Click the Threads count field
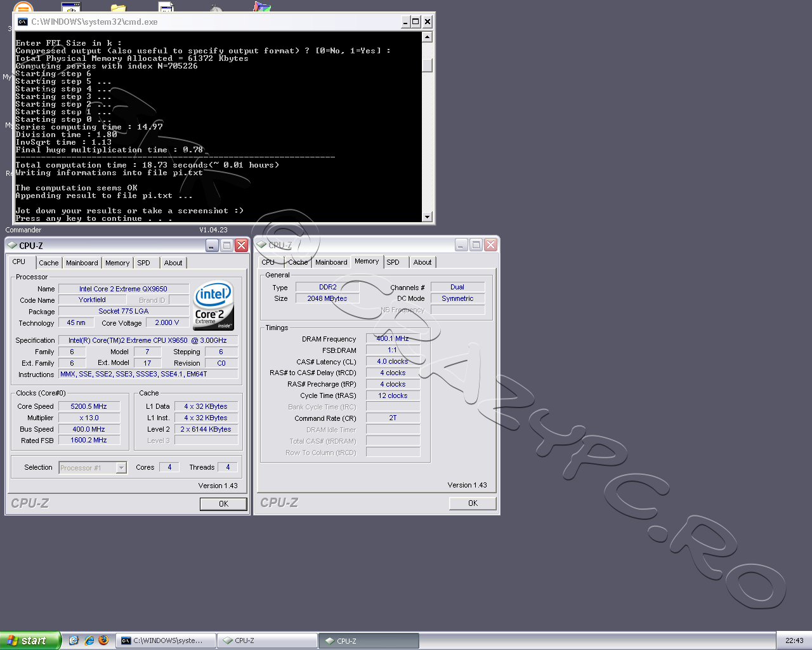Image resolution: width=812 pixels, height=650 pixels. 228,467
